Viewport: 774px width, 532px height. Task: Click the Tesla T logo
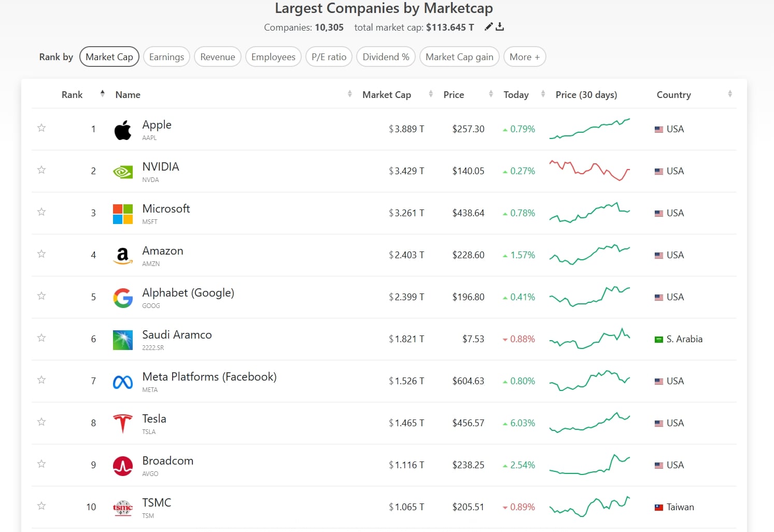(x=123, y=424)
